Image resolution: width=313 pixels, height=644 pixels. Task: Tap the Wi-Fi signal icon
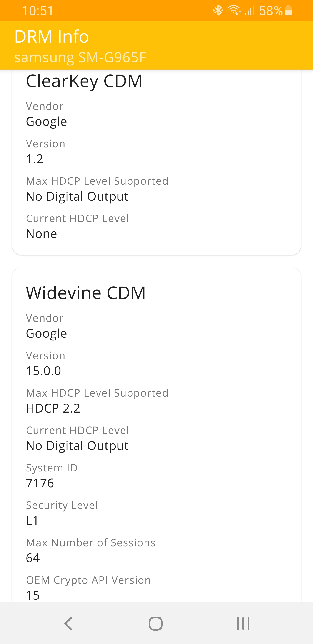point(234,10)
